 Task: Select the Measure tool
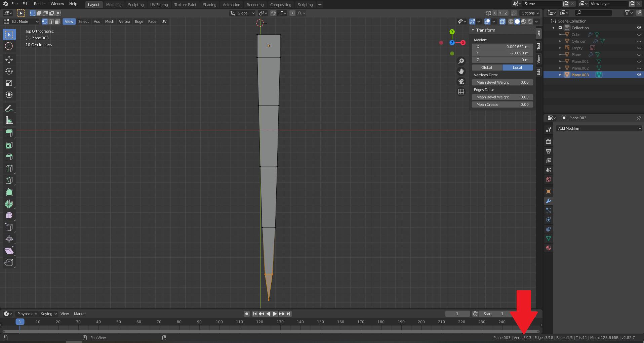pos(9,120)
